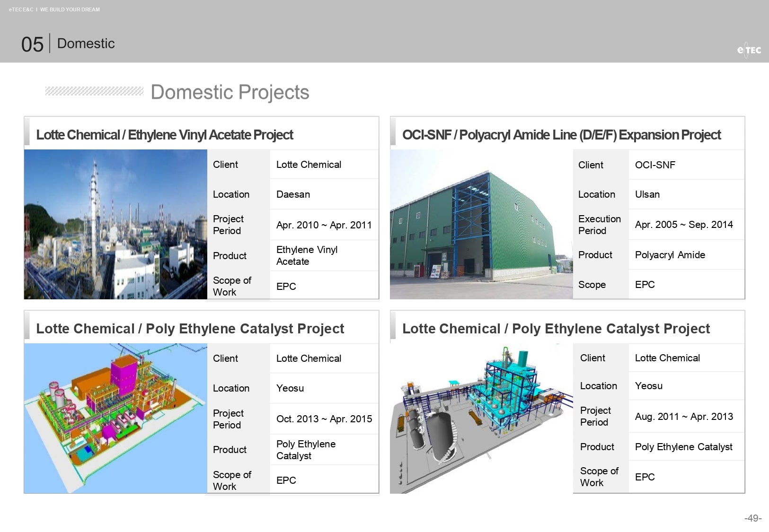769x532 pixels.
Task: Select the Polyacryl Amide Line Expansion Project title
Action: (x=562, y=135)
